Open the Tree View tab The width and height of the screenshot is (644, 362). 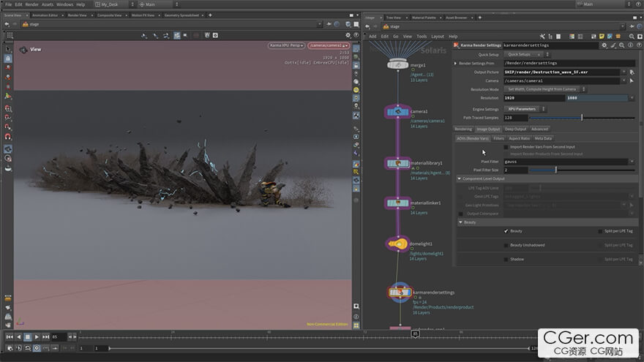[x=393, y=18]
